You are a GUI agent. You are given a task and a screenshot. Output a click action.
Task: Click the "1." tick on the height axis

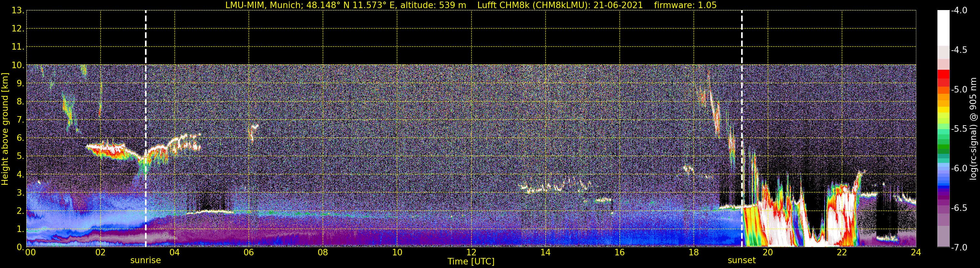pyautogui.click(x=20, y=229)
